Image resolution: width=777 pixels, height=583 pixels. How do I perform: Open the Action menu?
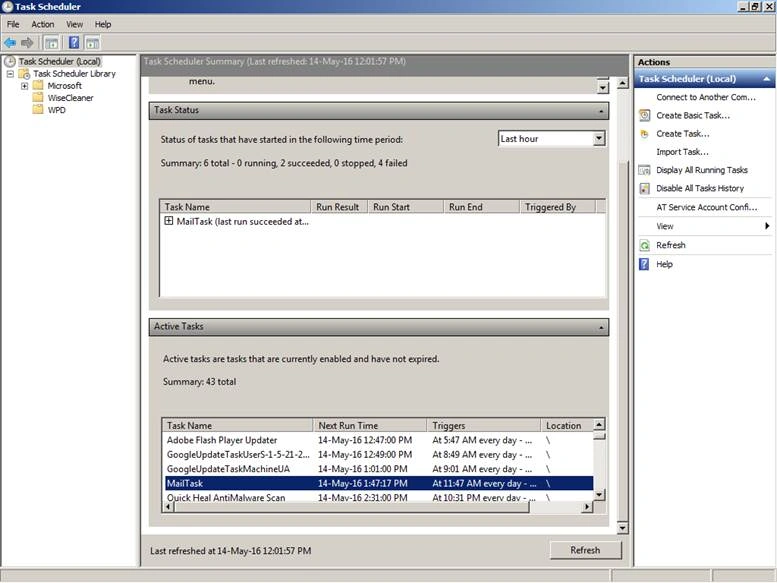point(43,24)
